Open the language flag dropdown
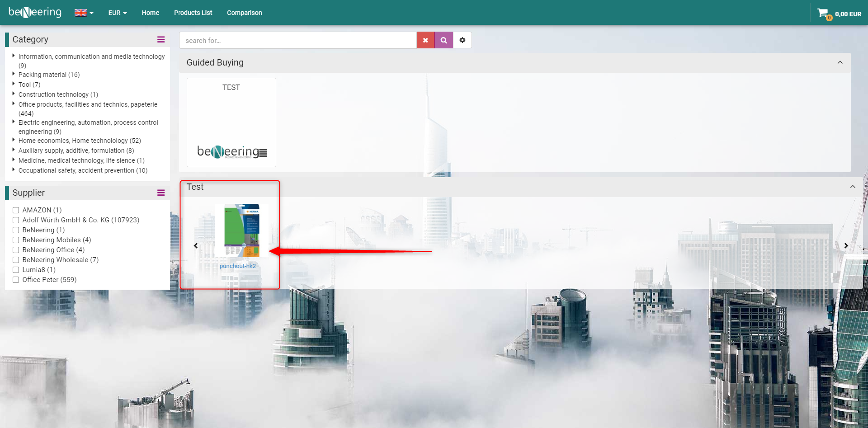 coord(84,13)
